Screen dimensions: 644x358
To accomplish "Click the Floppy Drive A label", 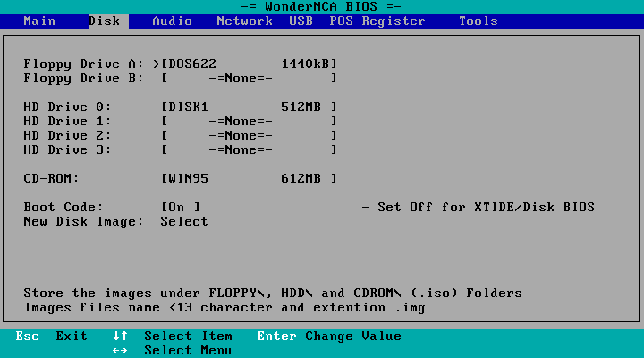I will coord(83,64).
